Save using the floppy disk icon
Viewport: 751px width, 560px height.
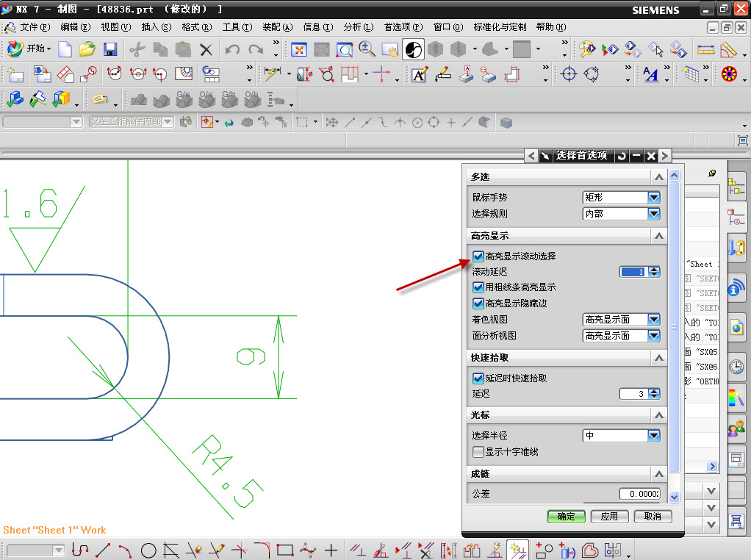coord(110,49)
